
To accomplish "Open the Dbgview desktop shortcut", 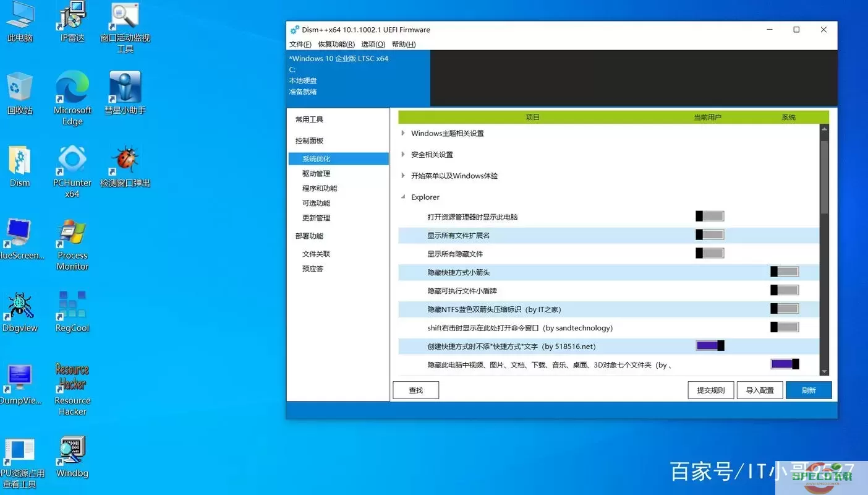I will click(20, 312).
